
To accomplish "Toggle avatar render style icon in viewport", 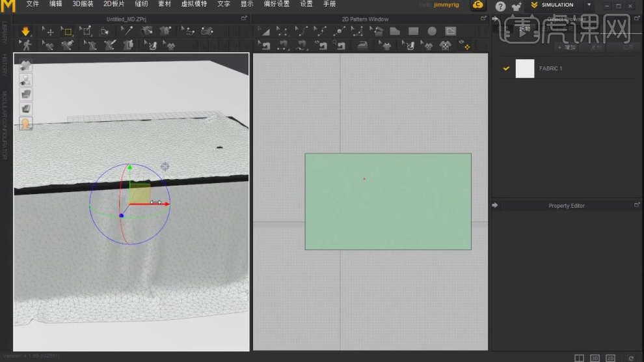I will (25, 109).
